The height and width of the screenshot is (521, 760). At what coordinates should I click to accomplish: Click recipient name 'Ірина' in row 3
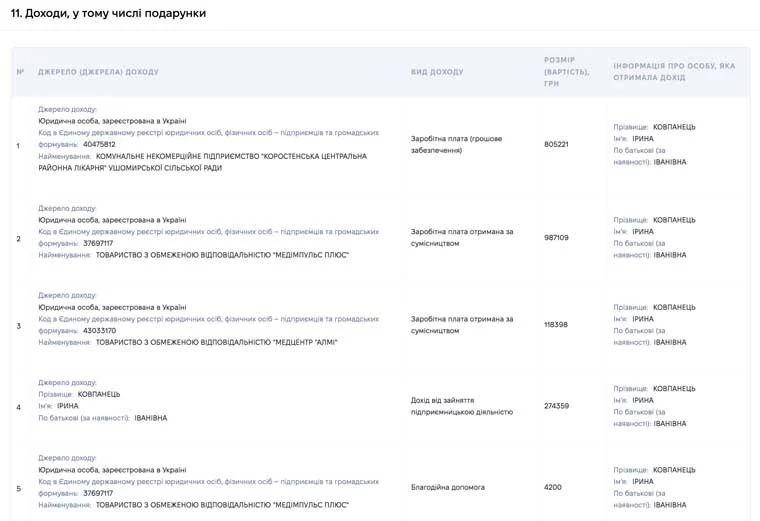tap(643, 319)
